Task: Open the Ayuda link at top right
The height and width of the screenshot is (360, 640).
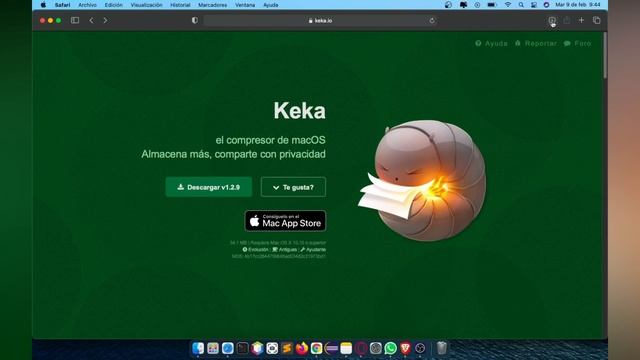Action: [491, 43]
